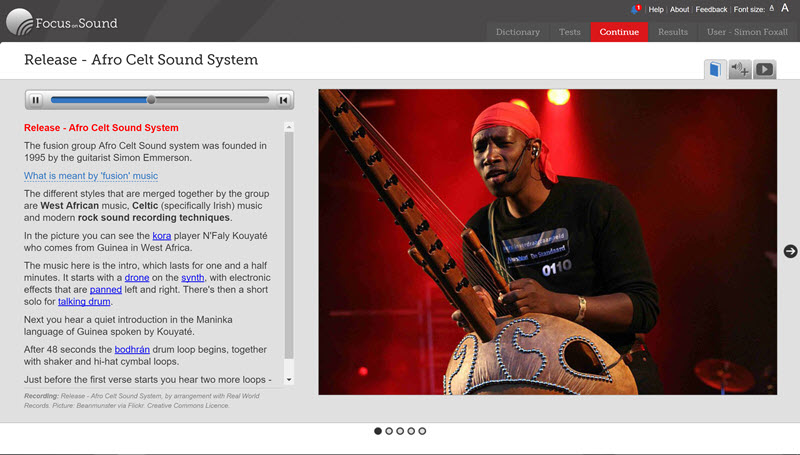Click the audio progress slider handle

click(151, 100)
